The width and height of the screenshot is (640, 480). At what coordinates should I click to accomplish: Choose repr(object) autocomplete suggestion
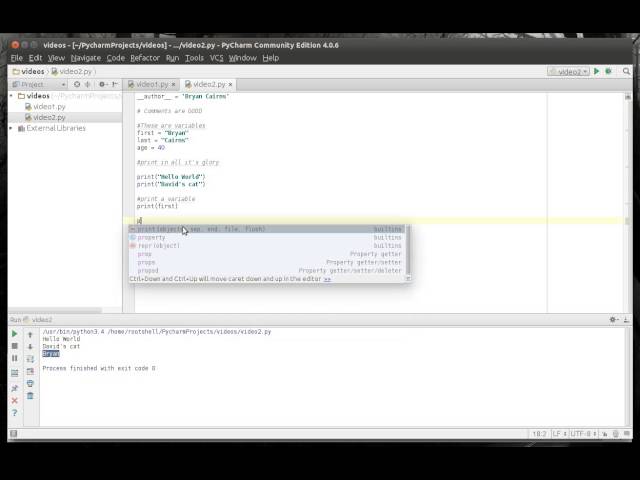tap(267, 246)
